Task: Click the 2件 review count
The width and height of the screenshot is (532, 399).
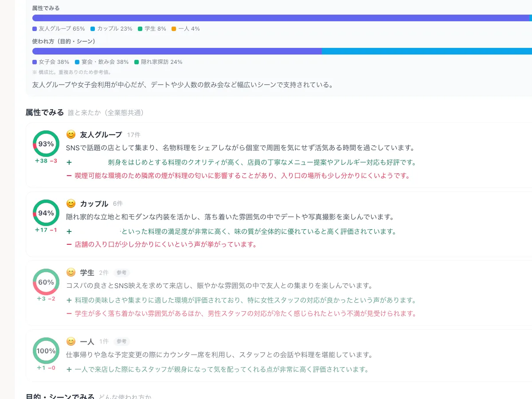Action: pyautogui.click(x=104, y=273)
